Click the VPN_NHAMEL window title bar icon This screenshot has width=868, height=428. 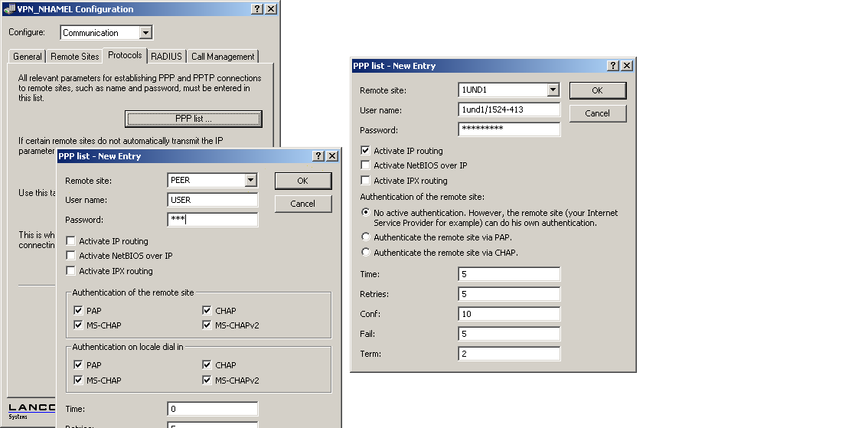(x=8, y=9)
